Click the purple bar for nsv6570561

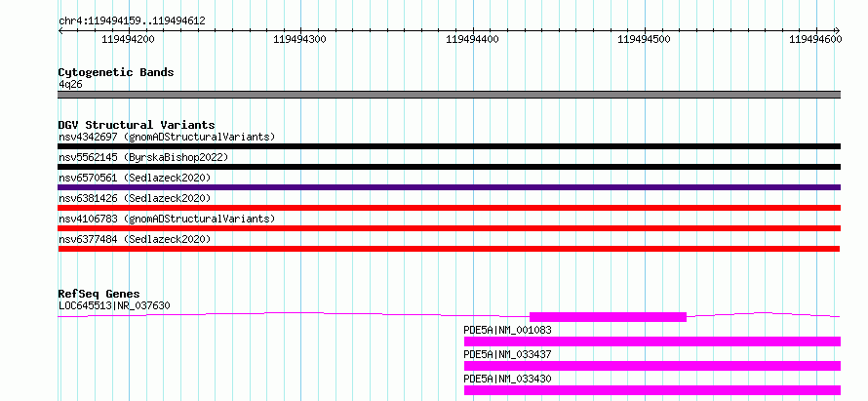pos(449,187)
